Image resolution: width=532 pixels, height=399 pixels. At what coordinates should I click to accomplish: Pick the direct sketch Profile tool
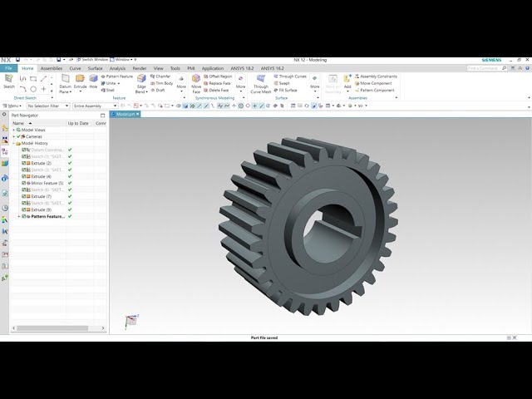tap(22, 79)
